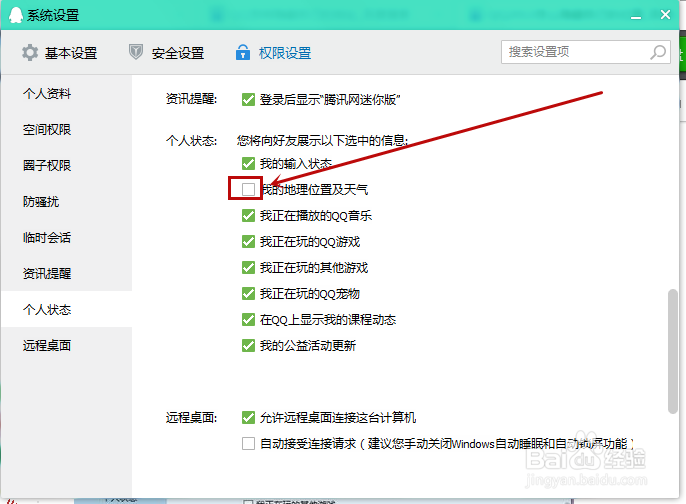
Task: Click the 个人状态: section label
Action: (x=191, y=141)
